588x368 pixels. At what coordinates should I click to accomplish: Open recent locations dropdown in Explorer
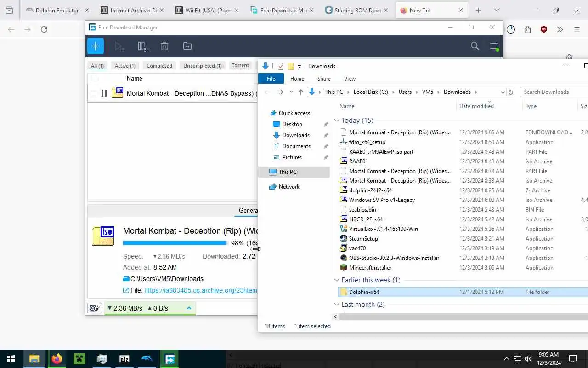[291, 92]
